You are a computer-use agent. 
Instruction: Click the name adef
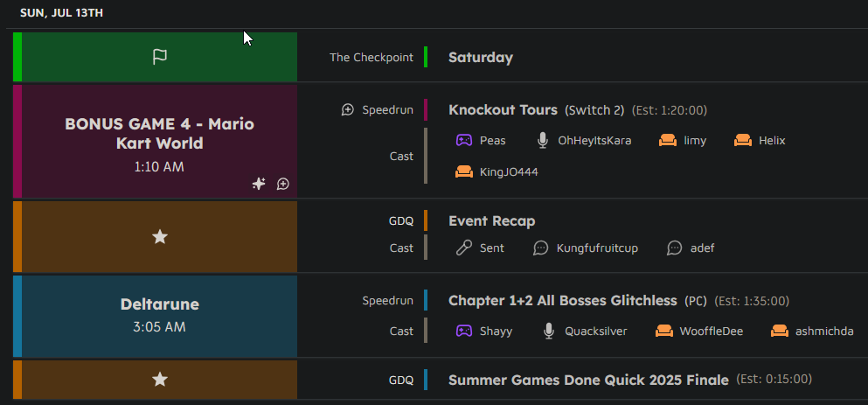click(x=703, y=248)
